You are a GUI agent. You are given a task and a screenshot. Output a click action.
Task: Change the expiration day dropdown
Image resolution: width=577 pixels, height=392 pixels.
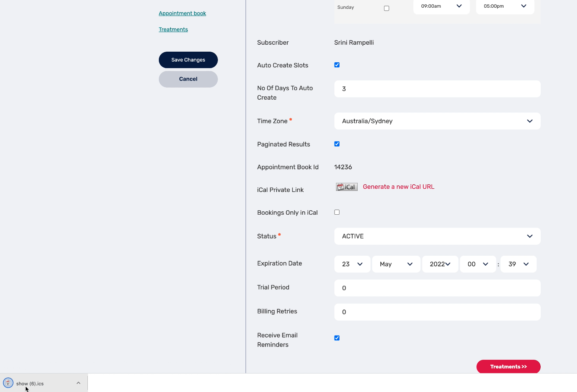point(352,264)
